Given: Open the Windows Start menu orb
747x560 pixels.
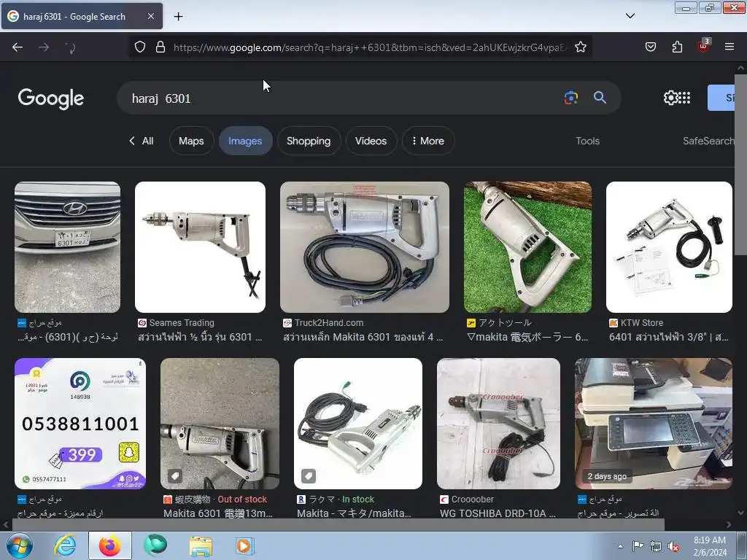Looking at the screenshot, I should (x=19, y=545).
